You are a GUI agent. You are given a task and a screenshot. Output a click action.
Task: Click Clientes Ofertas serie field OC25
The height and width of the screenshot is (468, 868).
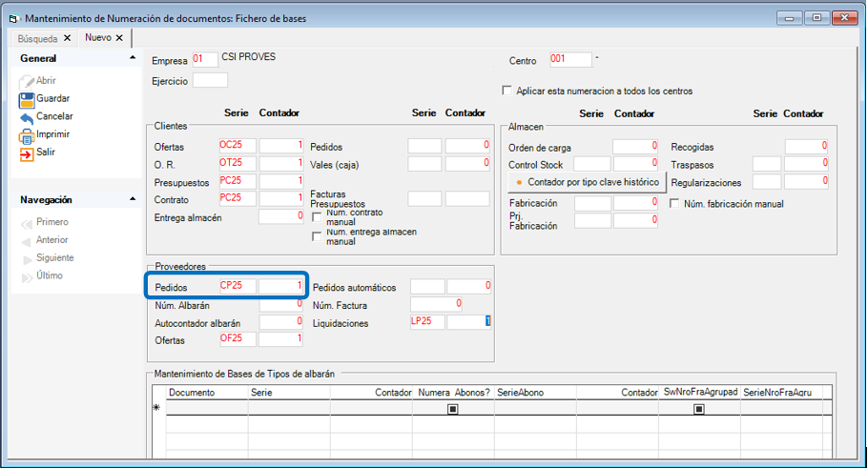pyautogui.click(x=238, y=146)
